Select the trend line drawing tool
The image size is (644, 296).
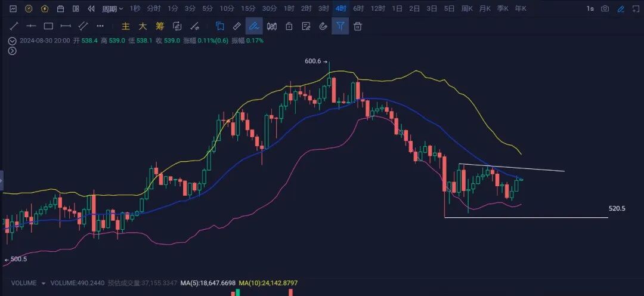14,26
